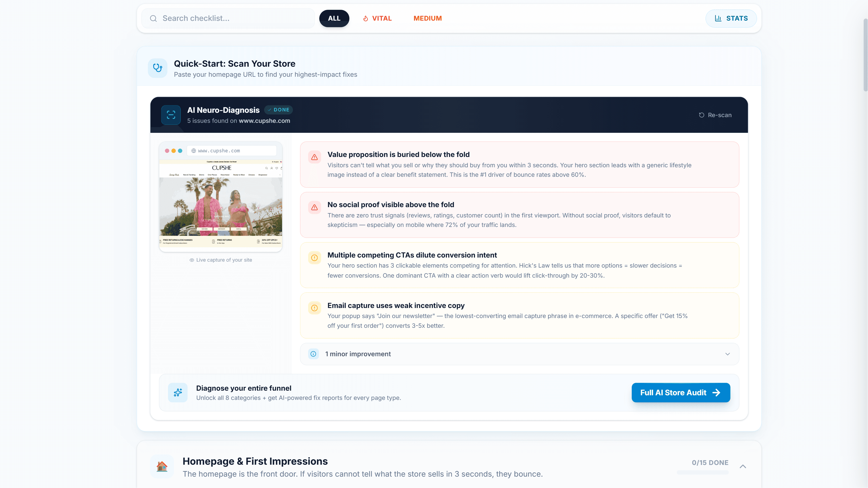The height and width of the screenshot is (488, 868).
Task: Click the warning triangle on value proposition issue
Action: 314,157
